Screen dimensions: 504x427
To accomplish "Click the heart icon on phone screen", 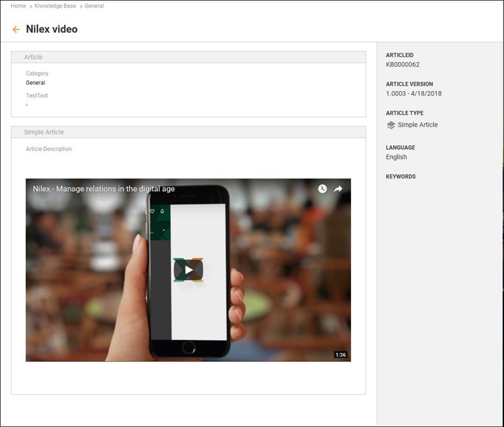I will tap(152, 211).
